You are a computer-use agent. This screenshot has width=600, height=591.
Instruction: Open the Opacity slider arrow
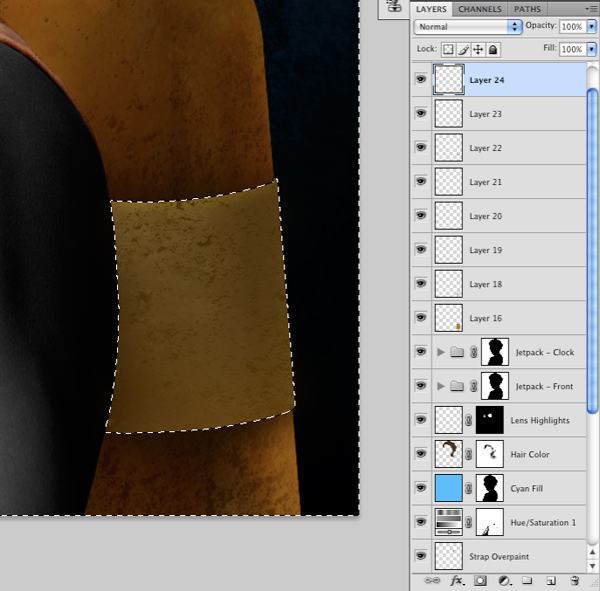click(592, 26)
